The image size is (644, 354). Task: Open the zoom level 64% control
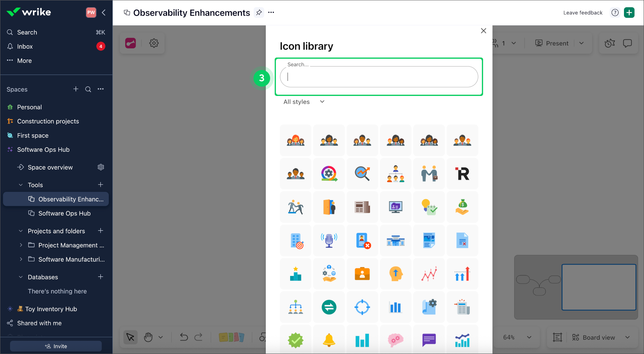517,337
